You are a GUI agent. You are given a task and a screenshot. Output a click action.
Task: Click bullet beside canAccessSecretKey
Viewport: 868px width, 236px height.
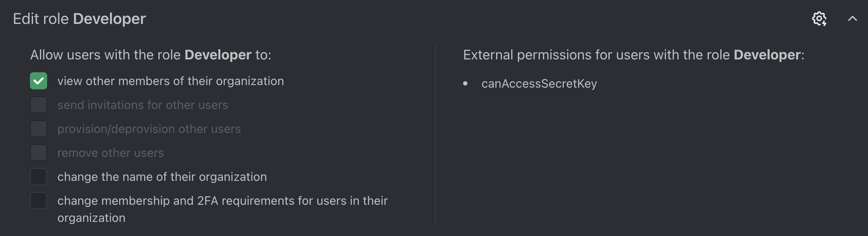pos(465,84)
